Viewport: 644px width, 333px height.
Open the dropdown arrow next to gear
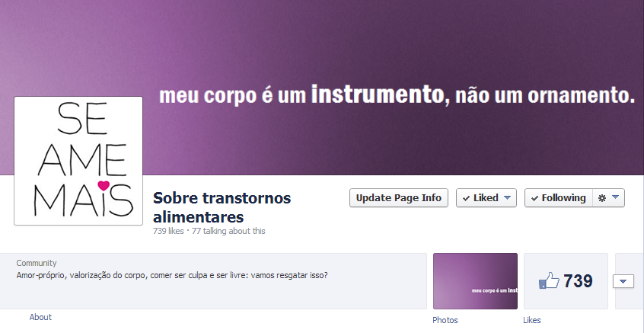[x=615, y=197]
